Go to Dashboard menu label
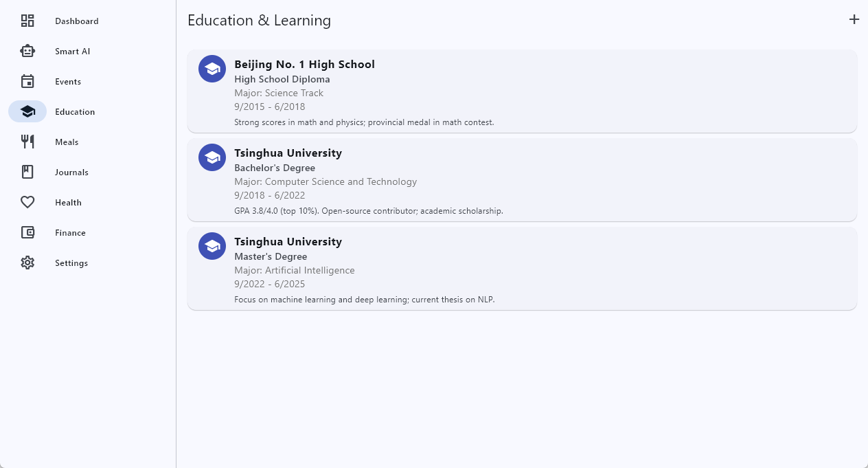 coord(77,21)
